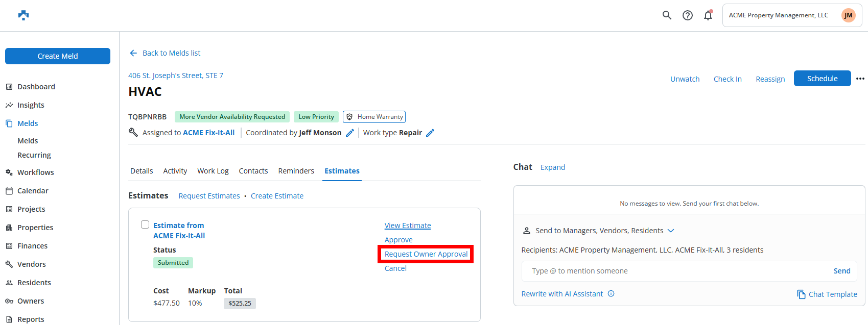This screenshot has width=868, height=325.
Task: Expand the chat recipients dropdown chevron
Action: tap(671, 231)
